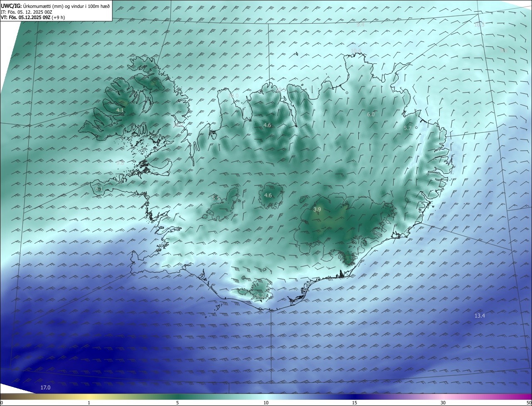The width and height of the screenshot is (532, 406).
Task: Click the 'VT: Fös. 05.12.2025 09Z (+9 h)' line
Action: pos(33,17)
